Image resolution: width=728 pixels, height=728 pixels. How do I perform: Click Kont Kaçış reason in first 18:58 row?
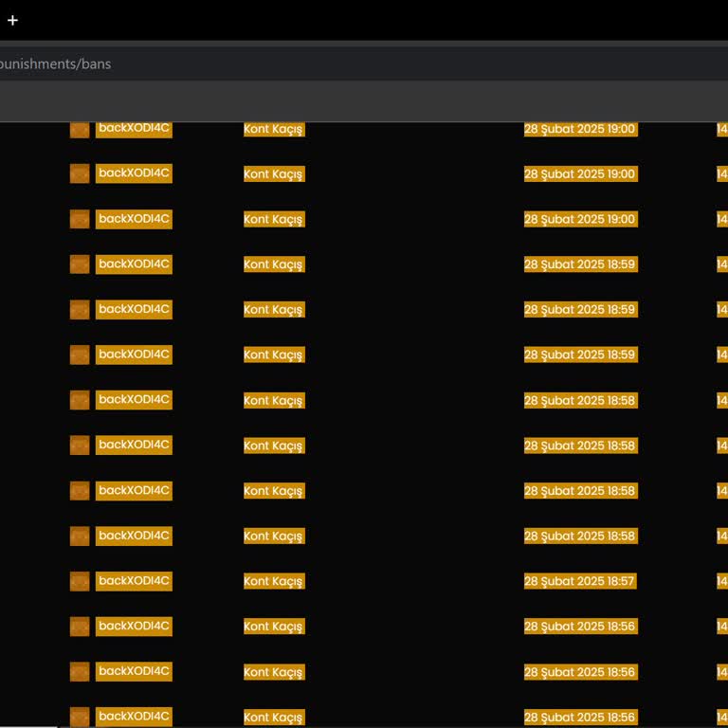click(x=273, y=400)
